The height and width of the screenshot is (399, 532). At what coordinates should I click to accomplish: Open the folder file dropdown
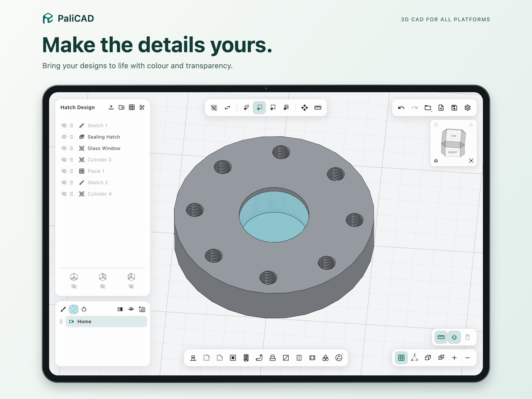(428, 108)
